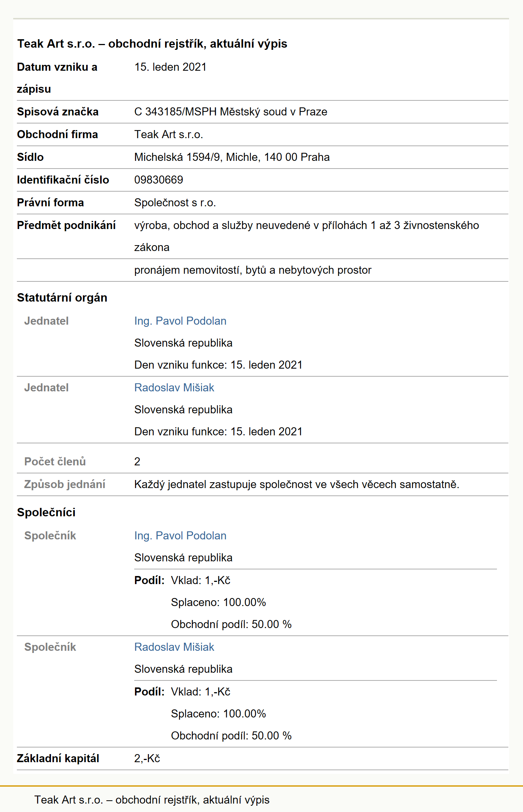Open Radoslav Mišiak link under second Společník
This screenshot has width=523, height=812.
pos(174,647)
